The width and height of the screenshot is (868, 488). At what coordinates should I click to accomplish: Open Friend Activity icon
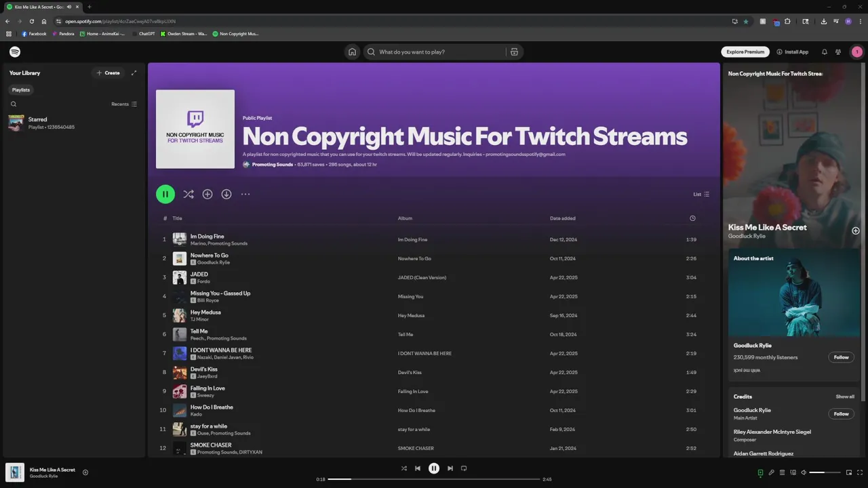[838, 52]
